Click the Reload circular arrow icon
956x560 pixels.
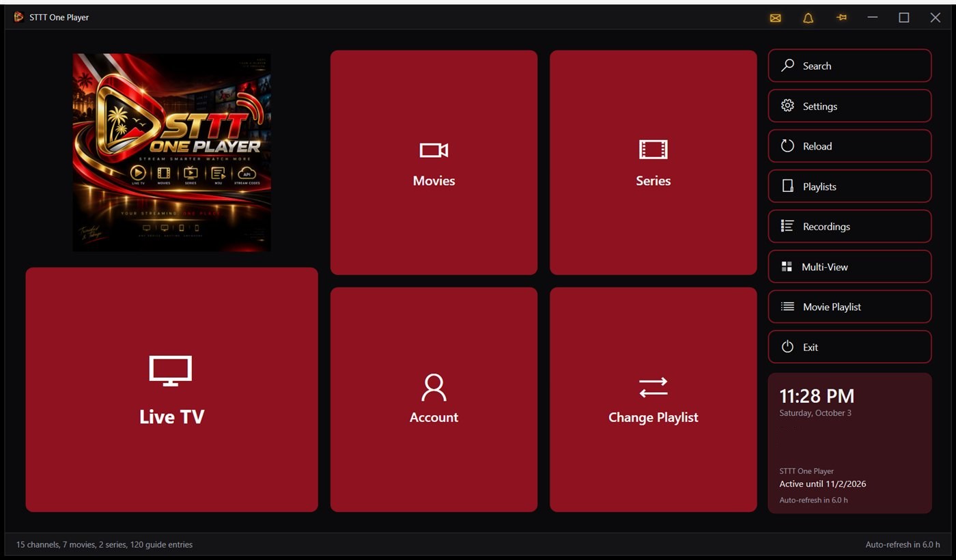click(x=787, y=145)
